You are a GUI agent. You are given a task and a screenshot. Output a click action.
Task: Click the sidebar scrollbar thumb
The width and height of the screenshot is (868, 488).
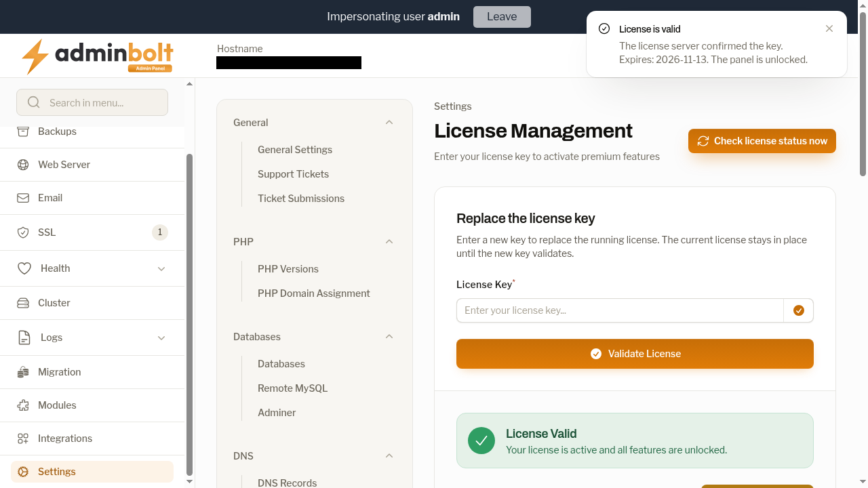pyautogui.click(x=190, y=314)
